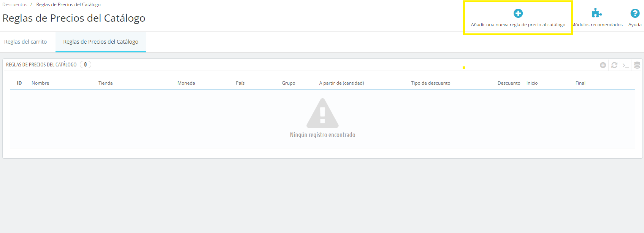The height and width of the screenshot is (233, 644).
Task: Click the A partir de (cantidad) header
Action: tap(341, 83)
